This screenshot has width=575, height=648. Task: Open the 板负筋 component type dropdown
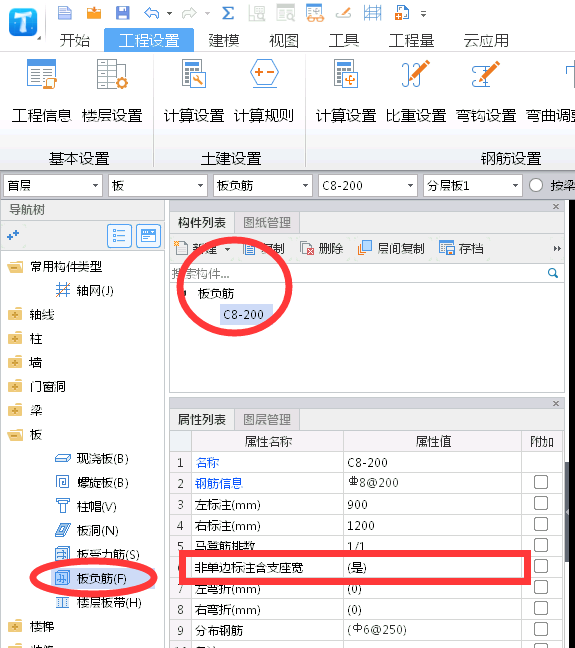click(263, 186)
